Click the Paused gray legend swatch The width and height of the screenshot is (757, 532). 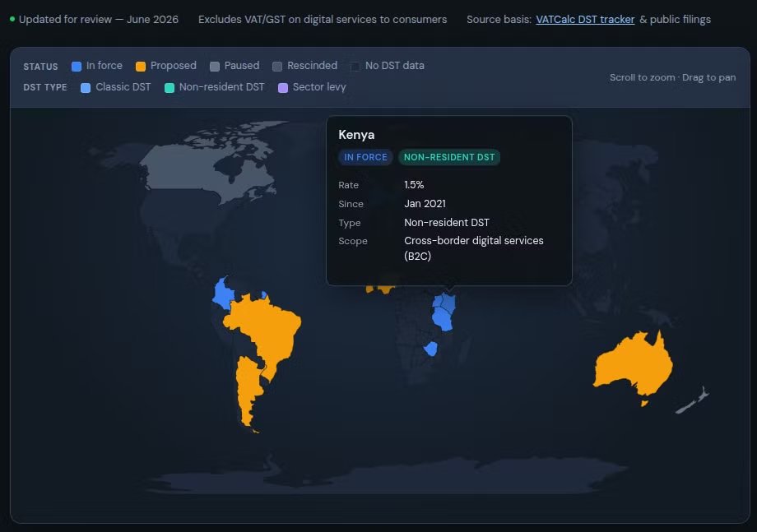click(215, 67)
